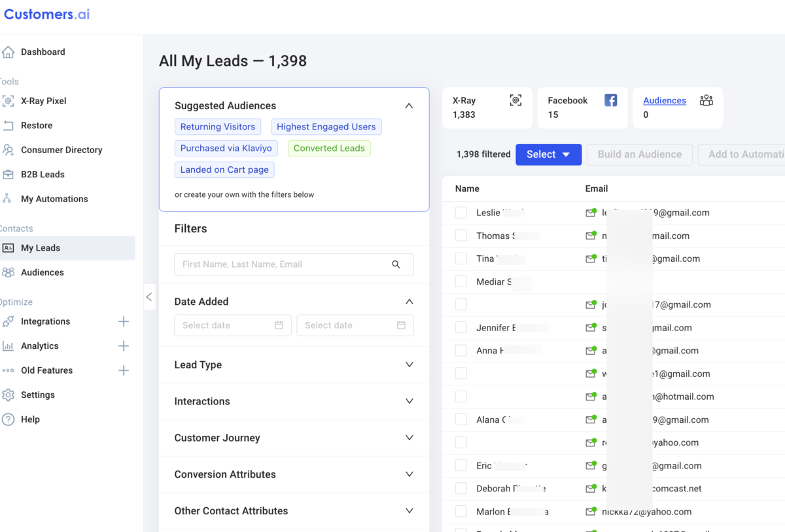
Task: Click the email status icon for Deborah
Action: (x=591, y=489)
